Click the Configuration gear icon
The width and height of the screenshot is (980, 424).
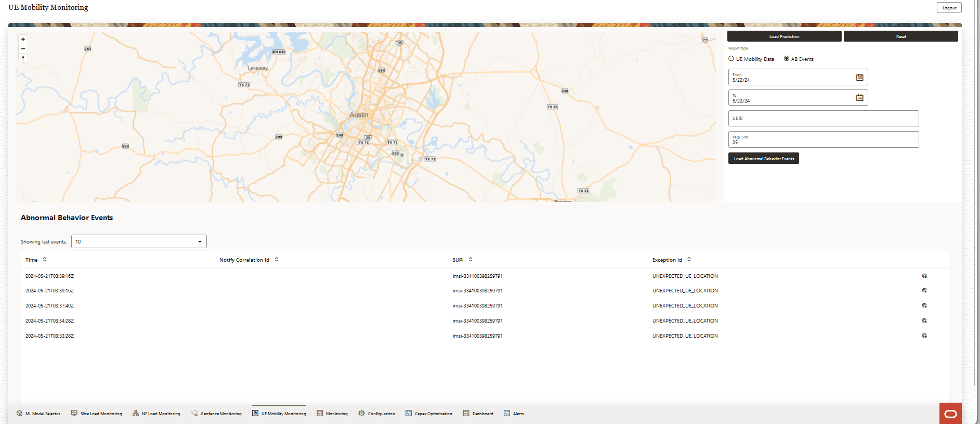[361, 413]
